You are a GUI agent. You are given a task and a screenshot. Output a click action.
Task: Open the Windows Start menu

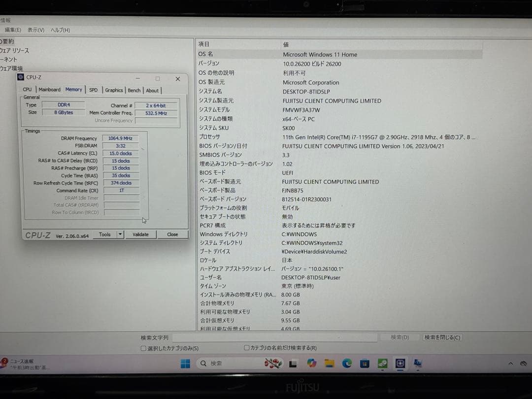185,364
